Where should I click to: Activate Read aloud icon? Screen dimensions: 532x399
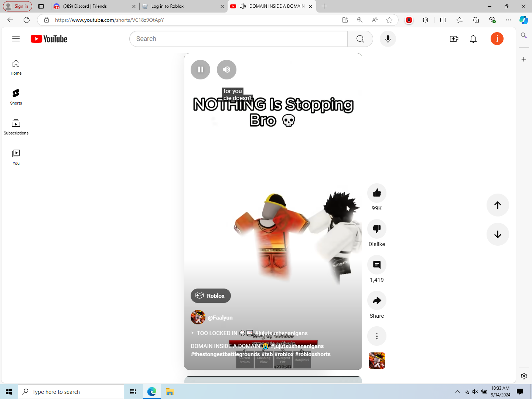pyautogui.click(x=375, y=20)
